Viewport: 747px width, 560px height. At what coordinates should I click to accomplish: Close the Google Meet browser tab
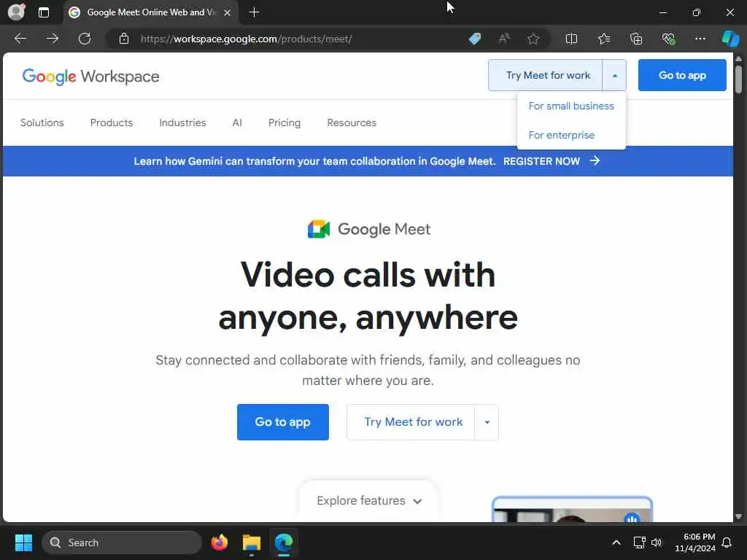pyautogui.click(x=228, y=12)
